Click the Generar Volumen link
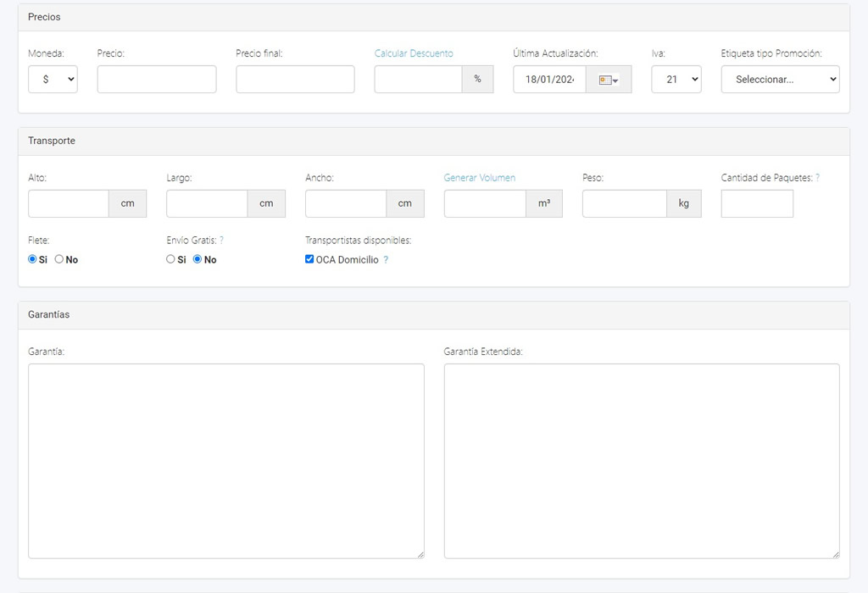Image resolution: width=868 pixels, height=593 pixels. click(479, 178)
